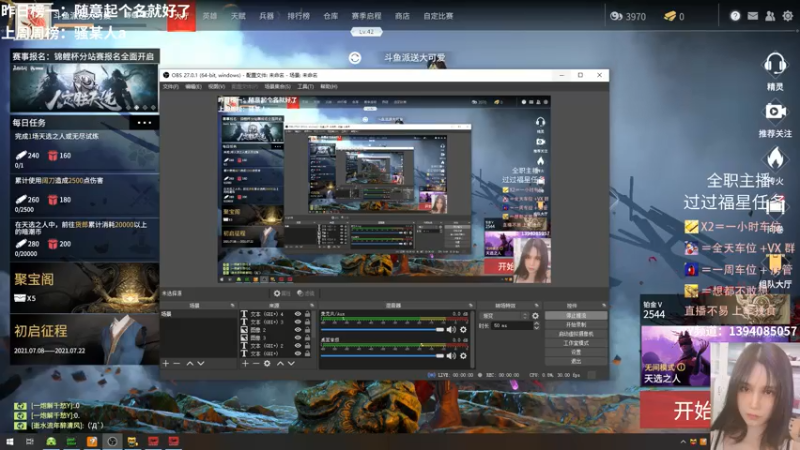Toggle lock on source 文本 (GDI+) 3

[x=307, y=322]
